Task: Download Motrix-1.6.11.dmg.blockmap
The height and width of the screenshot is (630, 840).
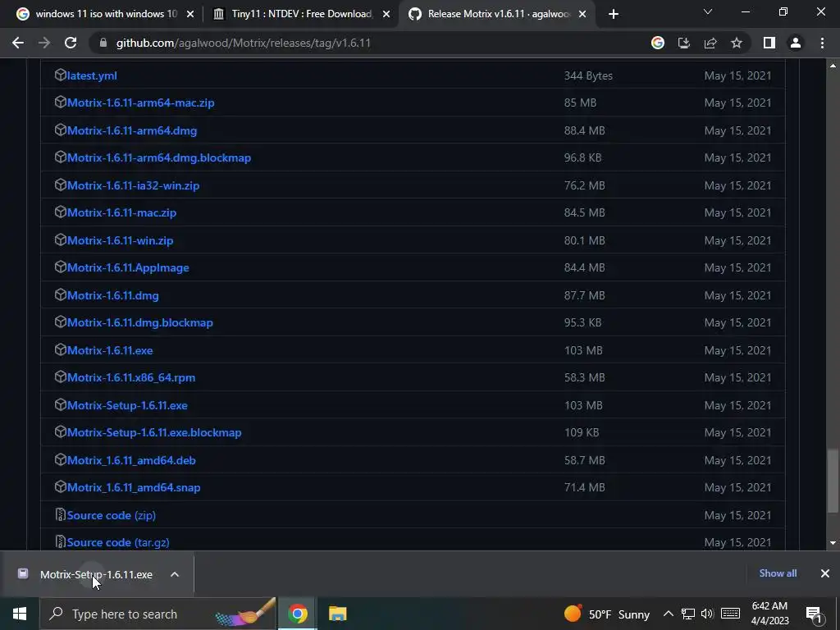Action: click(x=139, y=322)
